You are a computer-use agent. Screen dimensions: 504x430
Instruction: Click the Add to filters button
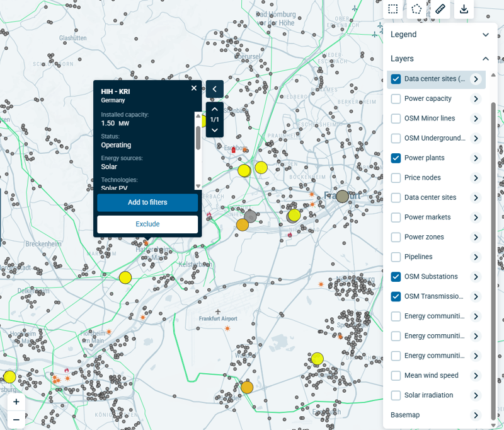click(x=147, y=202)
